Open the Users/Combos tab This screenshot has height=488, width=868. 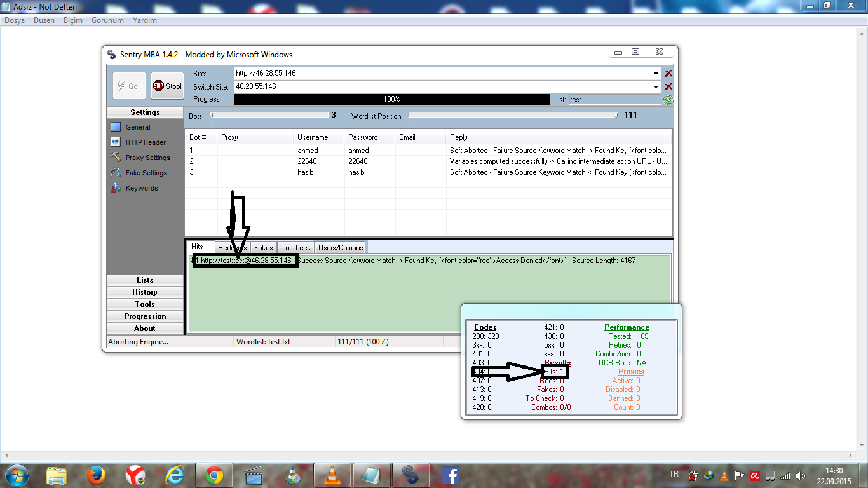(341, 248)
